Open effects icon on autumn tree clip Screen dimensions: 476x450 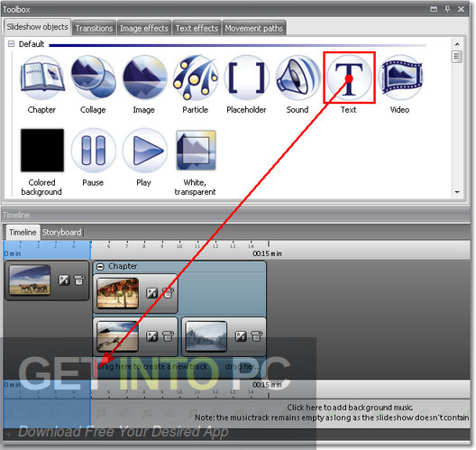pyautogui.click(x=151, y=293)
